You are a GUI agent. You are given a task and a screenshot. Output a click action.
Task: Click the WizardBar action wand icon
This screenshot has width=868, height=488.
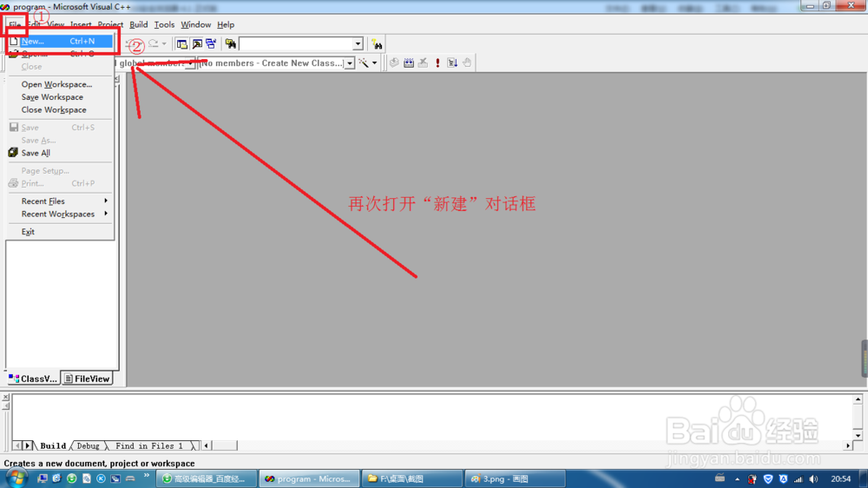coord(364,63)
